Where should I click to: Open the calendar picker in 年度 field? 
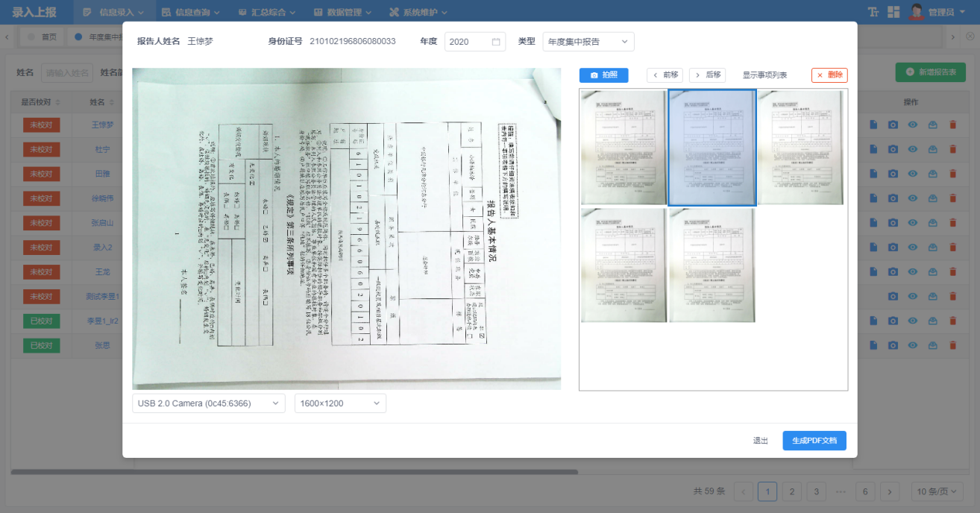click(x=496, y=42)
